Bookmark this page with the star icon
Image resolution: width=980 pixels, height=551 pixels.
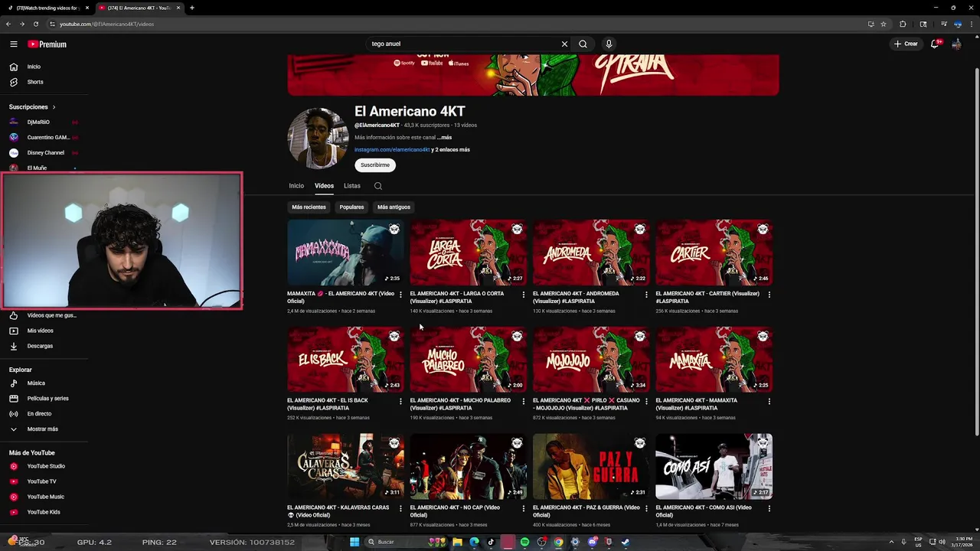(884, 24)
